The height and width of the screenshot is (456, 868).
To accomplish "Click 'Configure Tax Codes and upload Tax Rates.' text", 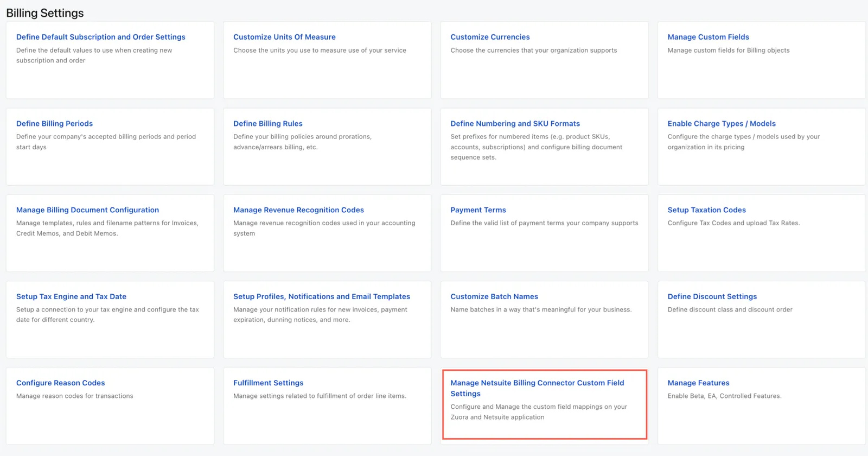I will point(733,223).
